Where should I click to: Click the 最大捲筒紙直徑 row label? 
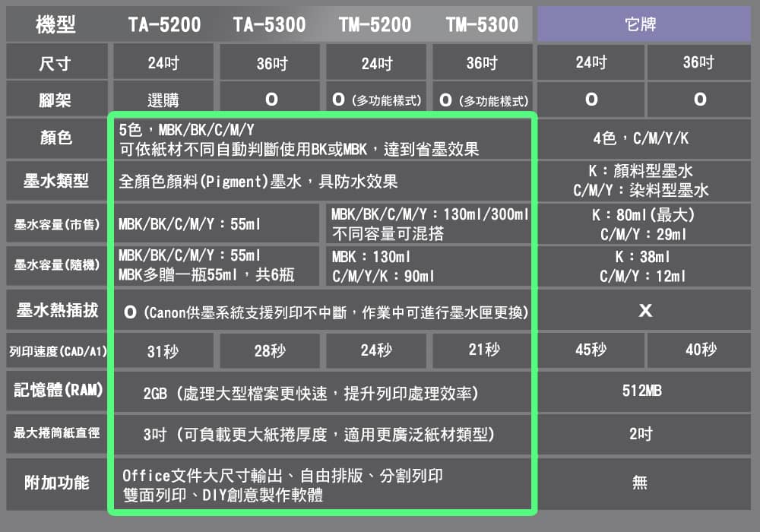click(x=57, y=433)
